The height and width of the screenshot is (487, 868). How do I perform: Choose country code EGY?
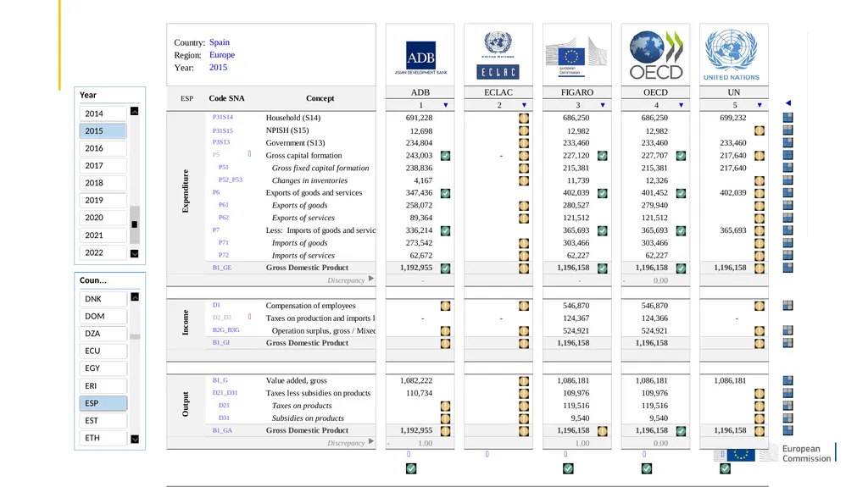(103, 368)
